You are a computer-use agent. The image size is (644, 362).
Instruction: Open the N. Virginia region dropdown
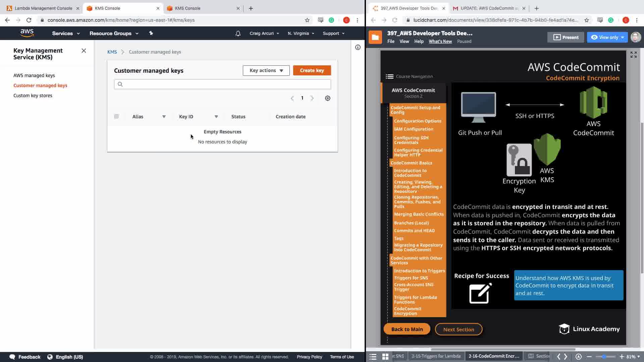coord(301,34)
